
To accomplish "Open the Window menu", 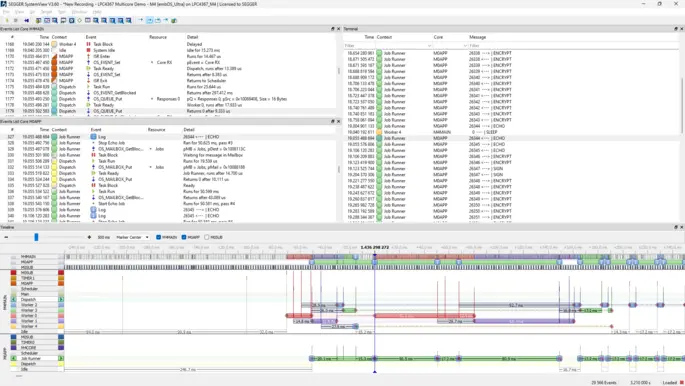I will pyautogui.click(x=79, y=12).
